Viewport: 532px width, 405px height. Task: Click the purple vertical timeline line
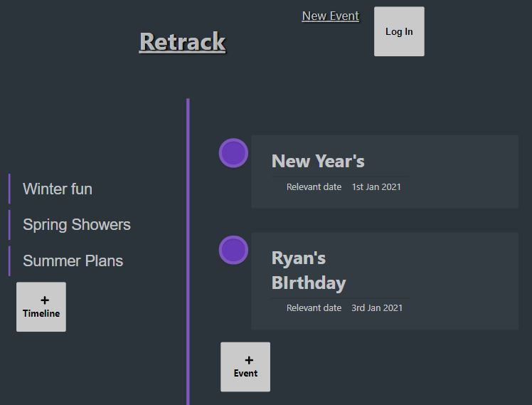tap(188, 214)
